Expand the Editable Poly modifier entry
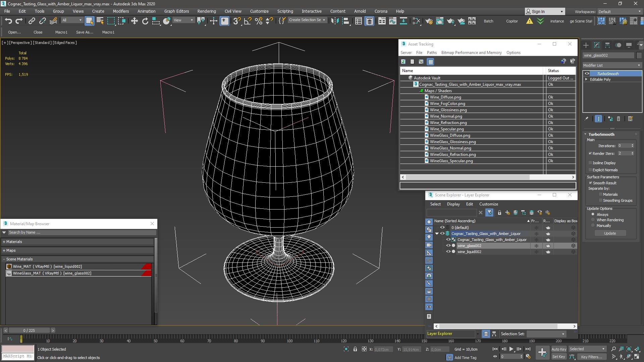 click(x=586, y=79)
